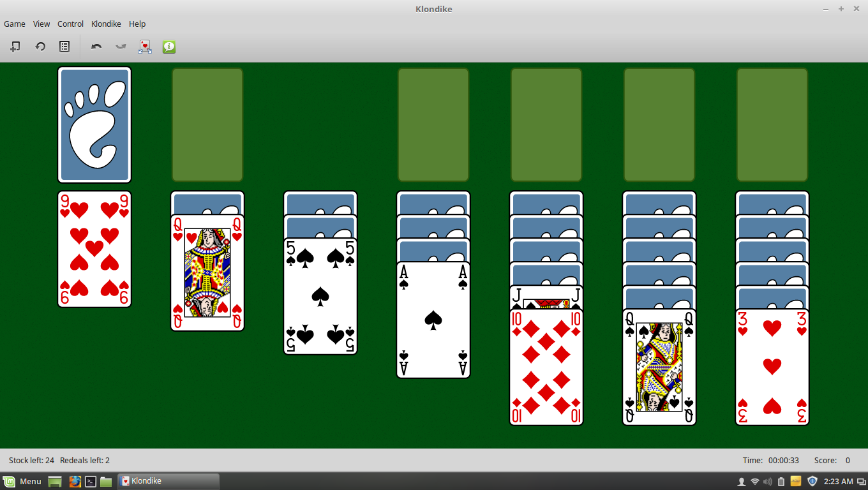The height and width of the screenshot is (490, 868).
Task: Pick the ace of spades card
Action: click(433, 320)
